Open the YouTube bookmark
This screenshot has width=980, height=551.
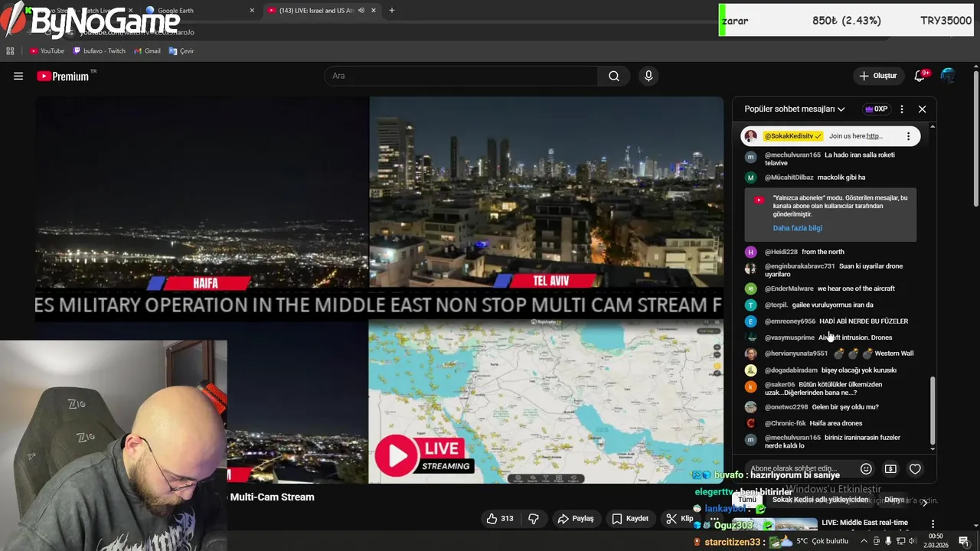click(x=47, y=51)
